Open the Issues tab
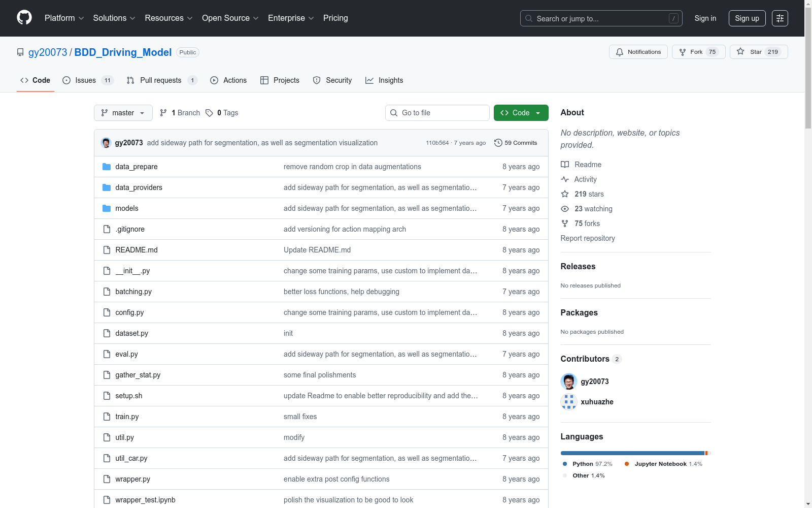This screenshot has width=812, height=508. (x=88, y=80)
